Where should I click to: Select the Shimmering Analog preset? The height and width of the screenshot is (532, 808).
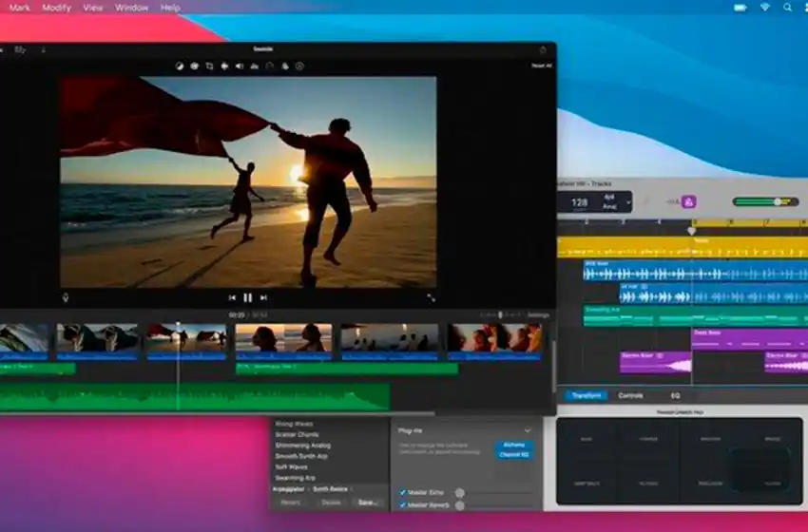point(302,446)
